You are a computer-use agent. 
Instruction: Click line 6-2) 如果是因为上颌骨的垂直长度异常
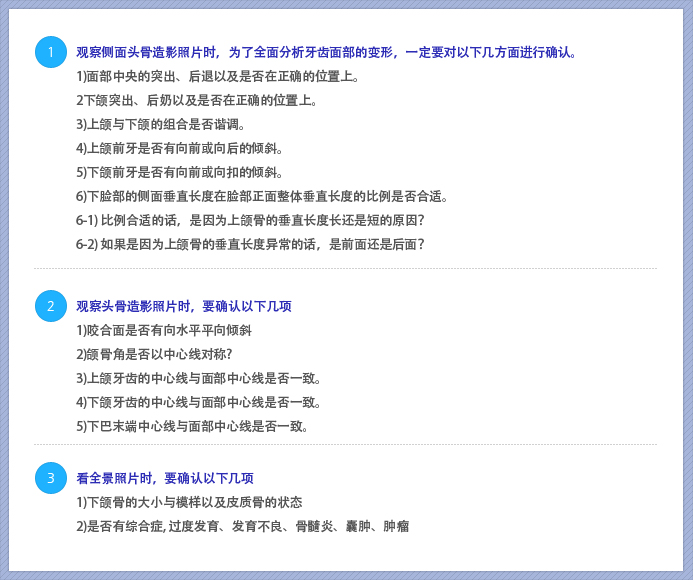tap(250, 244)
